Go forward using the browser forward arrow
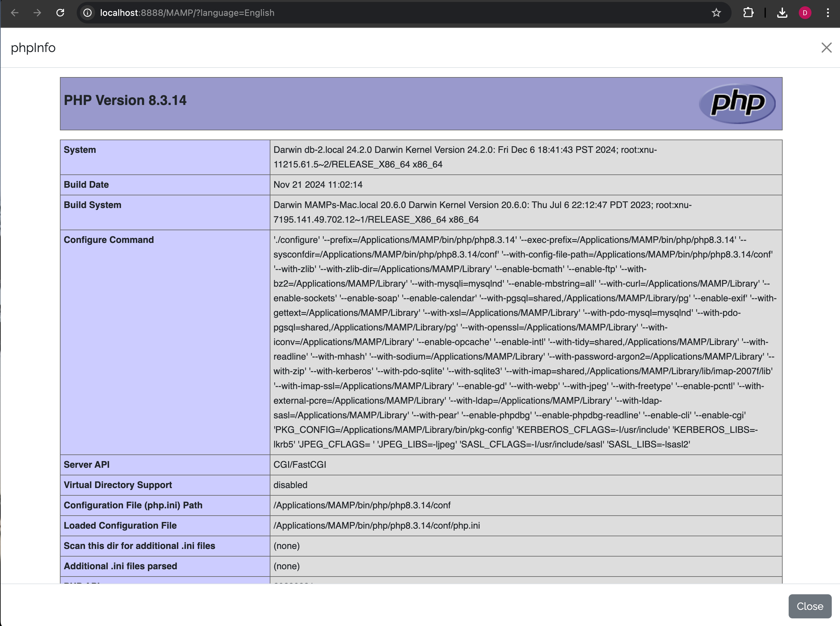The image size is (840, 626). (37, 13)
